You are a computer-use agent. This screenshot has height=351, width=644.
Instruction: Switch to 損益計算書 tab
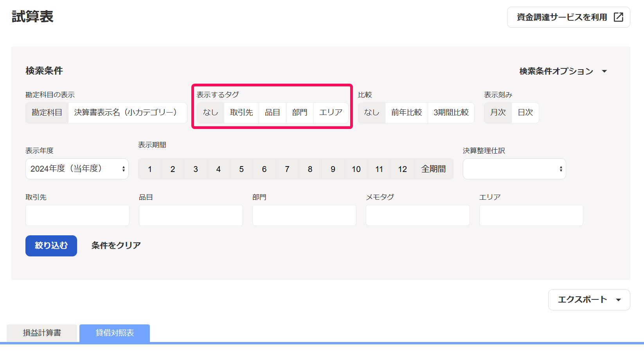pos(42,333)
